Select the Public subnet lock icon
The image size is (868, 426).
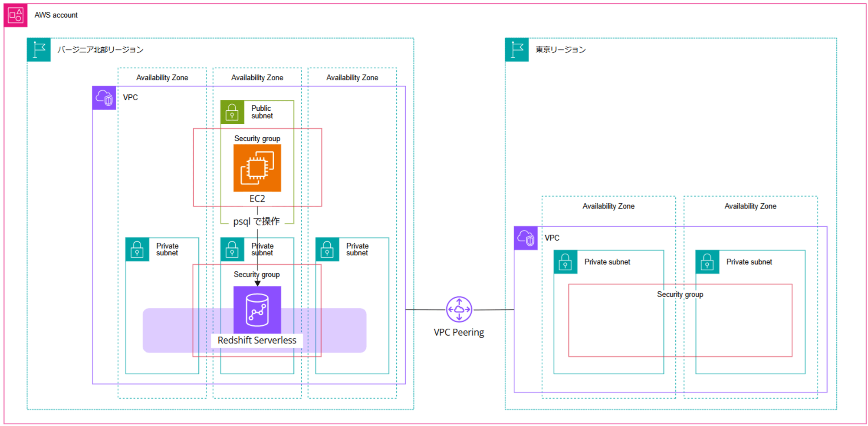[x=232, y=112]
